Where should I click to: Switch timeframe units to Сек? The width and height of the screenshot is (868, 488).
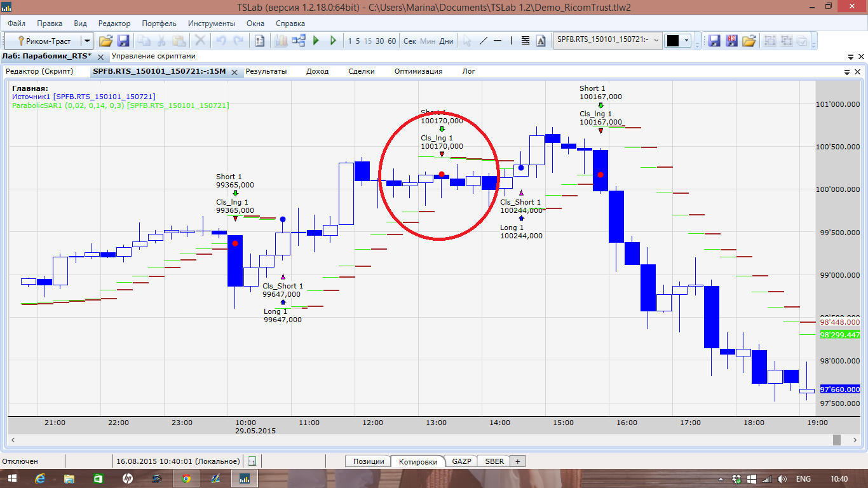[x=410, y=41]
